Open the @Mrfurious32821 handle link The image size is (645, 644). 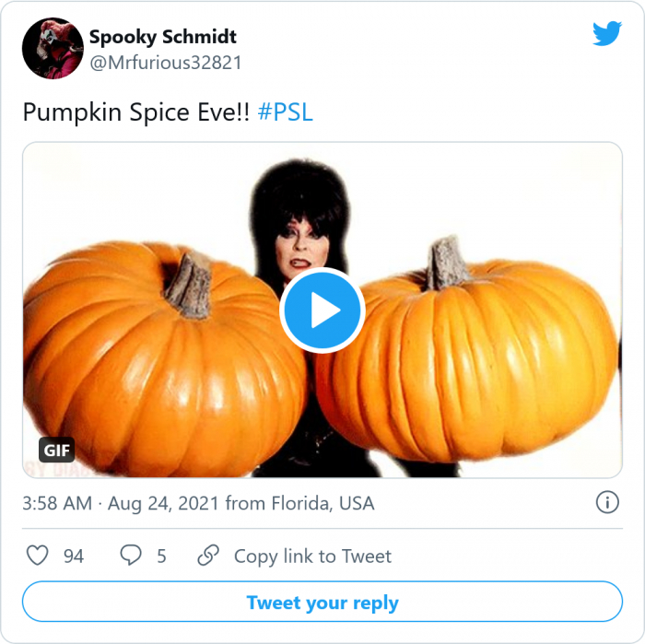pyautogui.click(x=165, y=63)
